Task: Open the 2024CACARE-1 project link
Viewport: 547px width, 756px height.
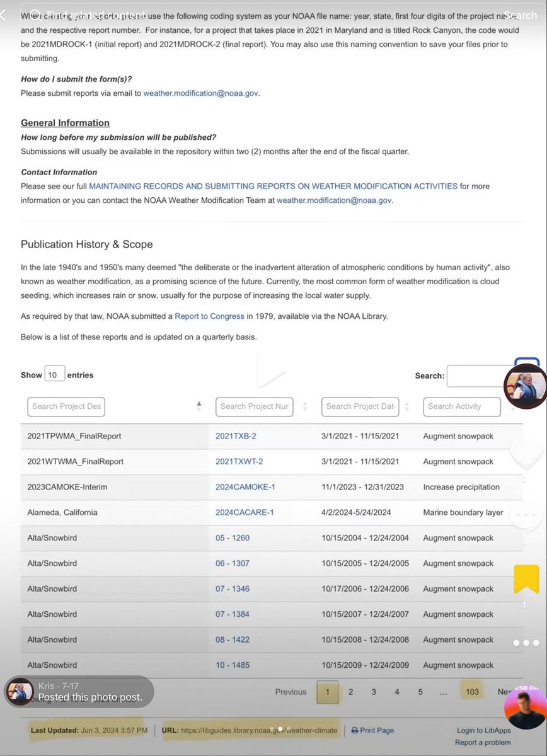Action: click(245, 512)
